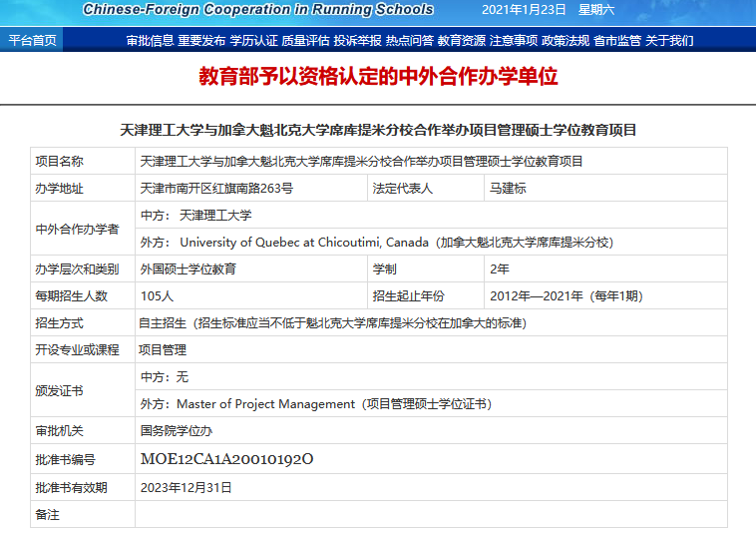Open the 审批信息 menu item
The width and height of the screenshot is (756, 533).
(x=150, y=41)
